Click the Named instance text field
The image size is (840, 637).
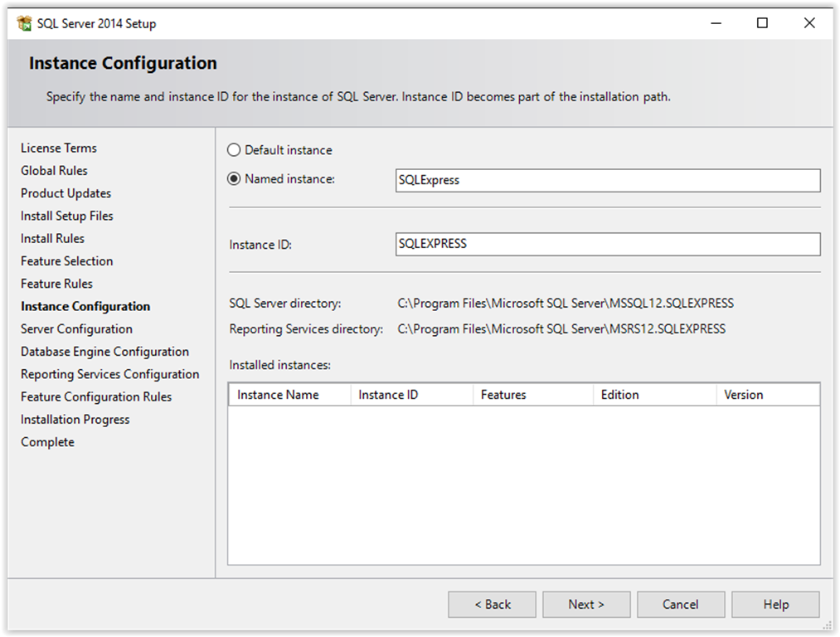coord(608,181)
